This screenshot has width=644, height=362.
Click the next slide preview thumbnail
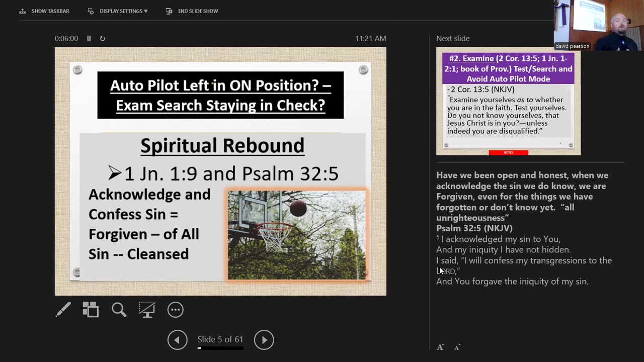[508, 101]
